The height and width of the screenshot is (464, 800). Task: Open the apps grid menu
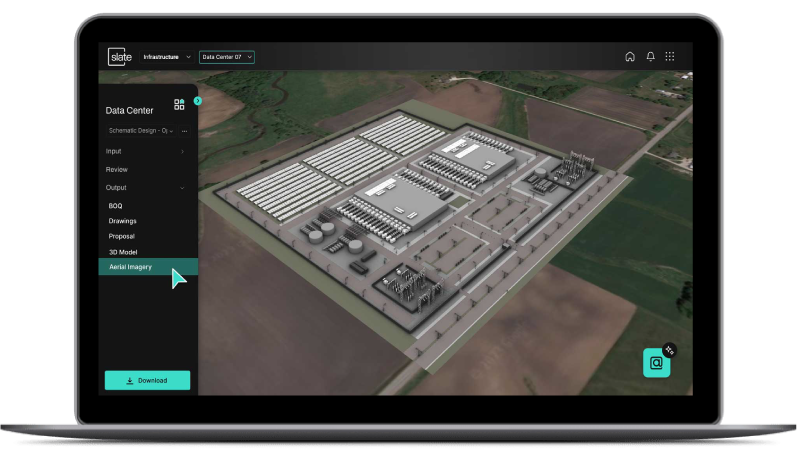tap(669, 57)
